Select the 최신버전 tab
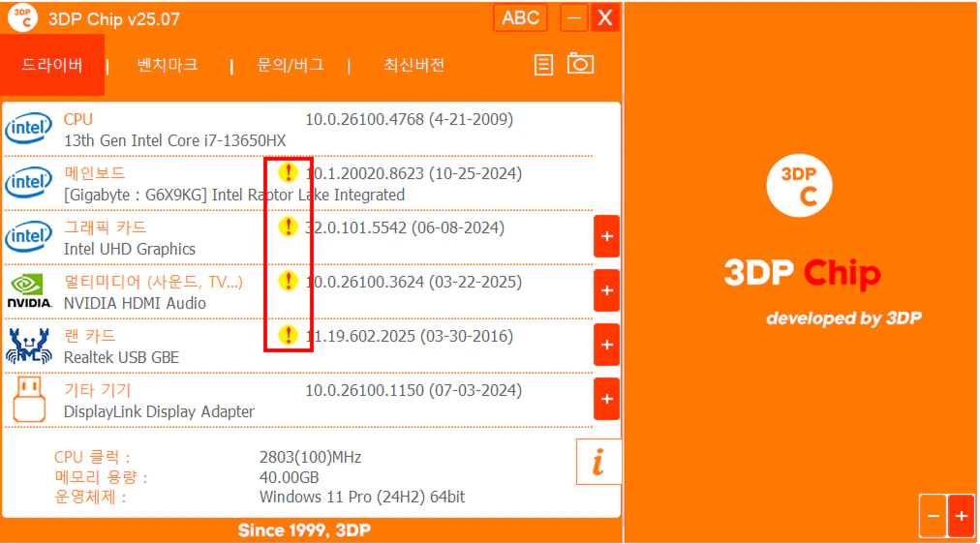Image resolution: width=980 pixels, height=544 pixels. coord(413,65)
